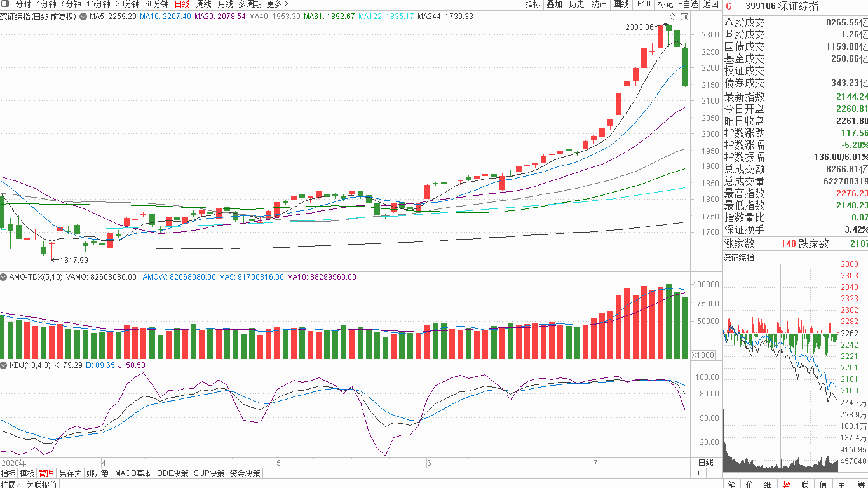Activate the 画线 drawing tool button

pos(621,4)
